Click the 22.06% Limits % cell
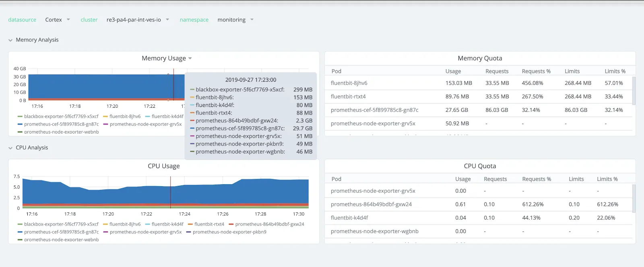Screen dimensions: 644x267 (606, 218)
